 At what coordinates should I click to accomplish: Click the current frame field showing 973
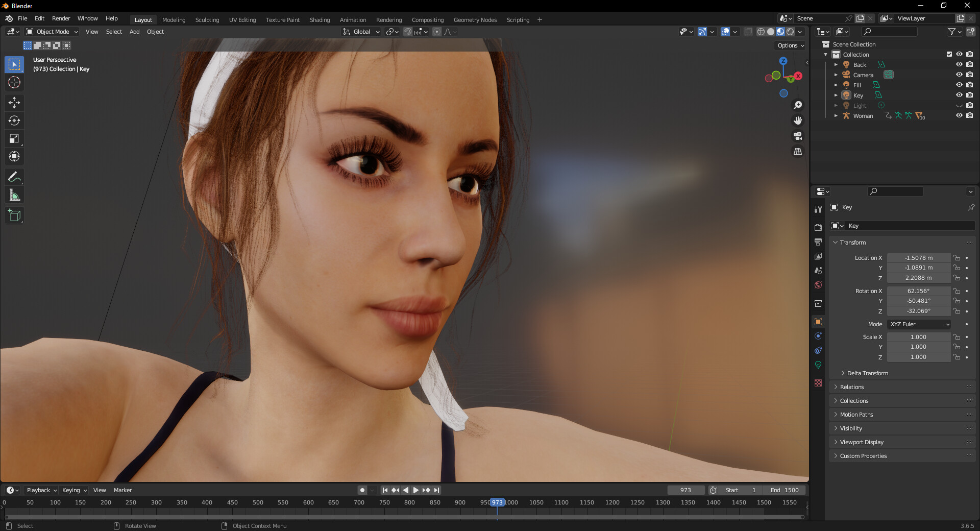click(686, 490)
